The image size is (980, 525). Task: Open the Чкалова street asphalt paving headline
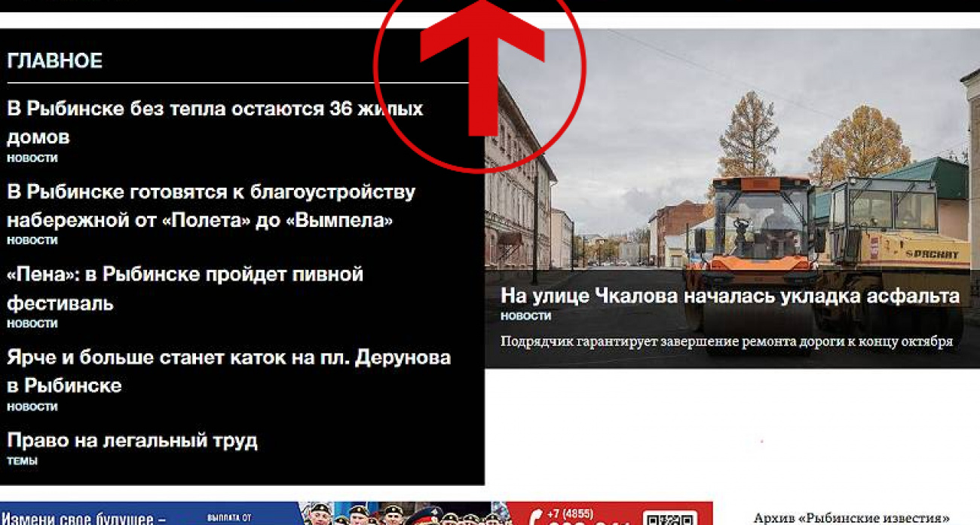(730, 296)
